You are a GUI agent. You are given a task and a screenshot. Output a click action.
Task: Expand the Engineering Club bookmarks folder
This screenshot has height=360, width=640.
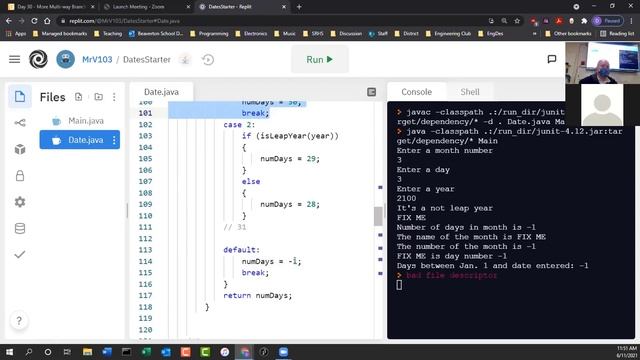(448, 33)
